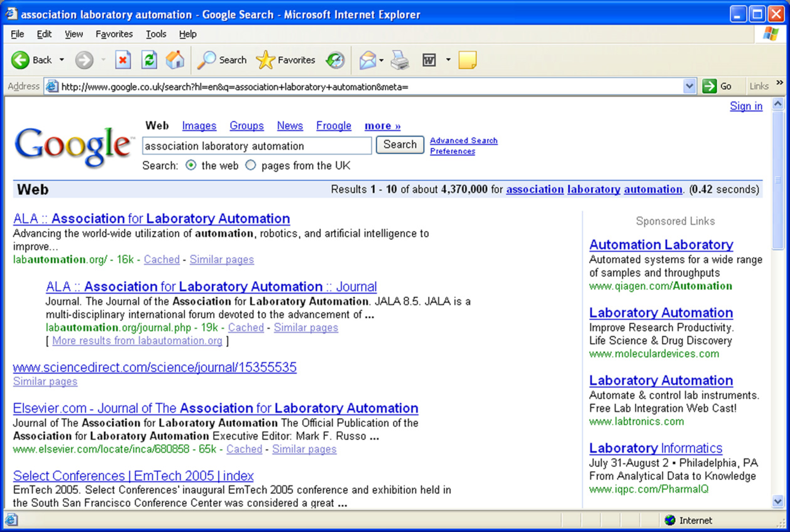This screenshot has width=790, height=532.
Task: Expand the Back button history dropdown arrow
Action: point(62,60)
